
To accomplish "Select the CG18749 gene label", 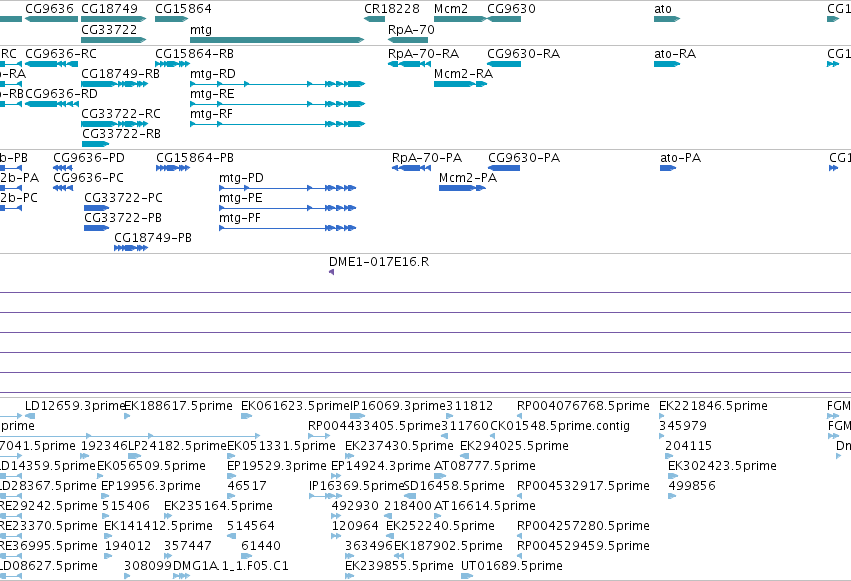I will click(109, 9).
